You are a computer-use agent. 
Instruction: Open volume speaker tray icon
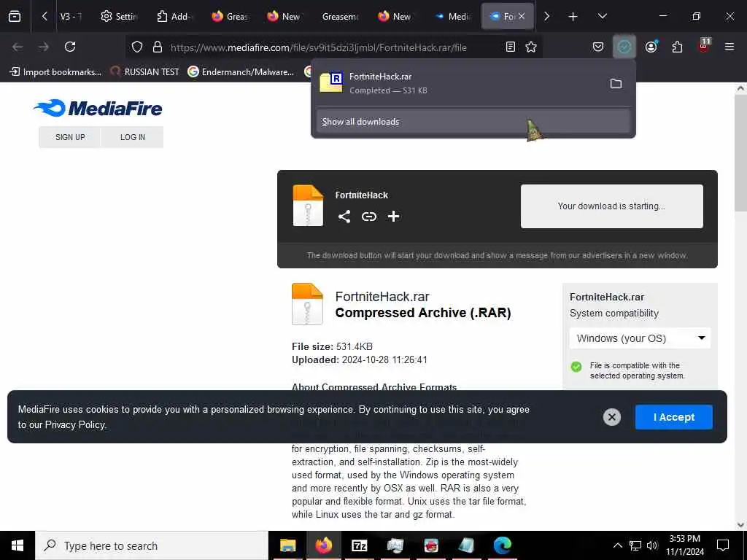[652, 545]
